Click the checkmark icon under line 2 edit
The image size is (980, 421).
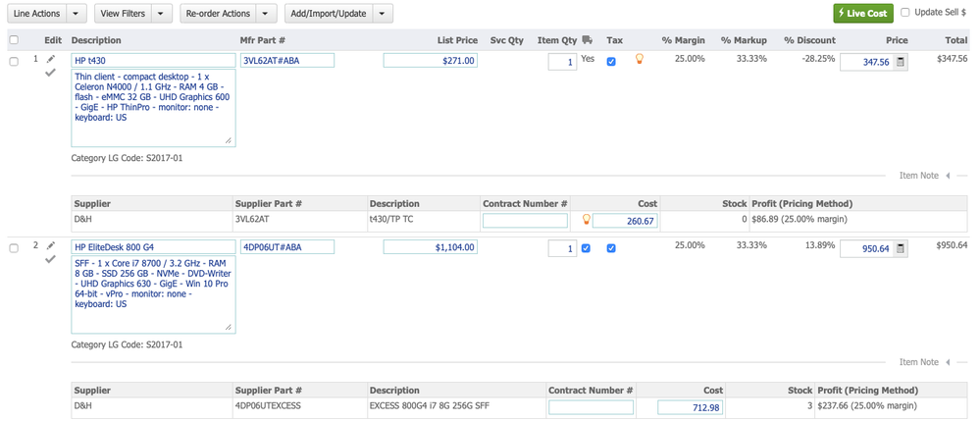tap(51, 259)
